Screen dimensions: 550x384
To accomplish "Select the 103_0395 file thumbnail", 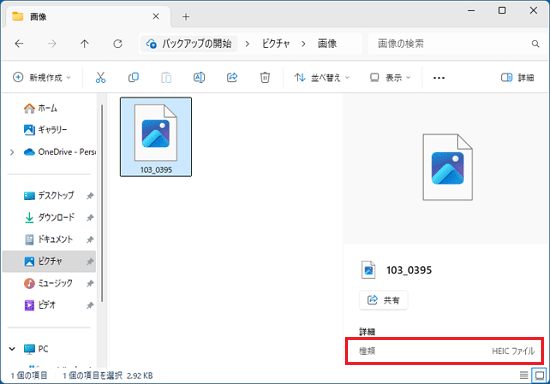I will (156, 137).
